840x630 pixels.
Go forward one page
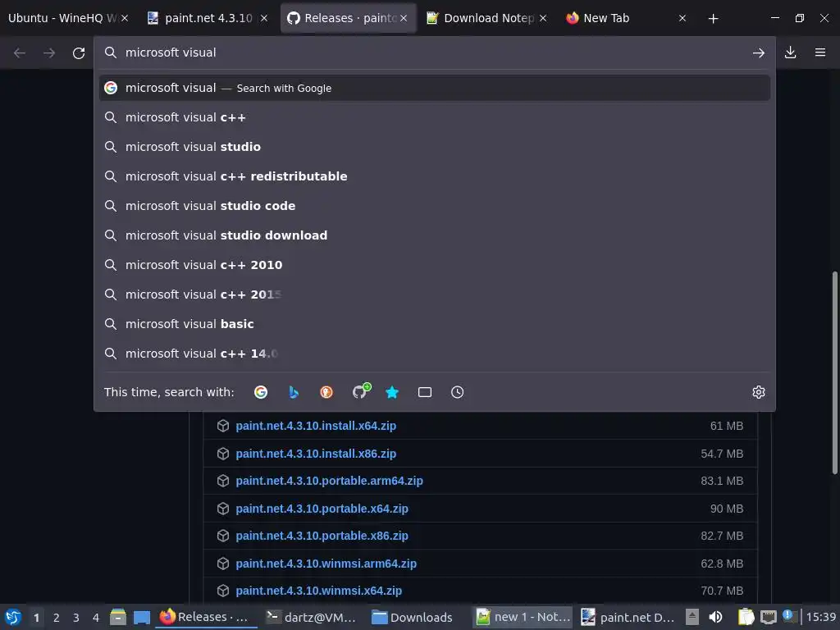[48, 52]
